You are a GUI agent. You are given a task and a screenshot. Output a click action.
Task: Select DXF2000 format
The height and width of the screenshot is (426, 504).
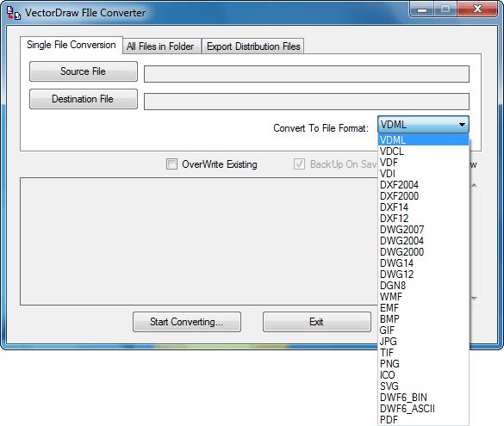pyautogui.click(x=423, y=196)
